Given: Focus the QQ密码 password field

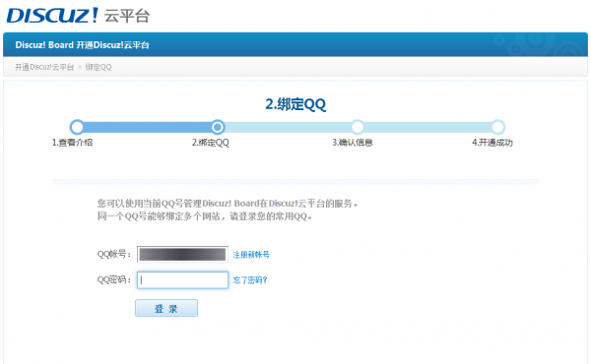Looking at the screenshot, I should (x=182, y=280).
